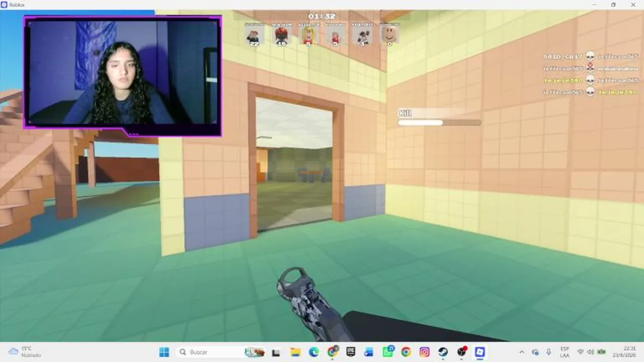This screenshot has height=362, width=644.
Task: Select the avatar with score 3
Action: pos(362,35)
